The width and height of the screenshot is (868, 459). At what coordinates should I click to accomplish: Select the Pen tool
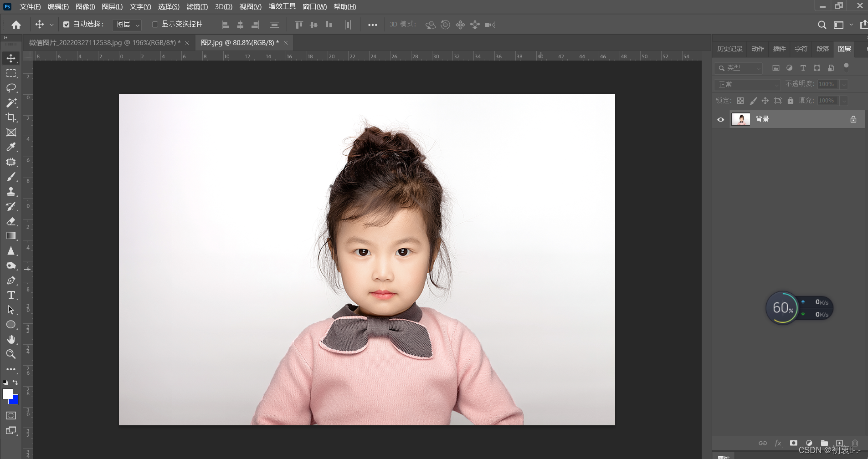(x=11, y=280)
